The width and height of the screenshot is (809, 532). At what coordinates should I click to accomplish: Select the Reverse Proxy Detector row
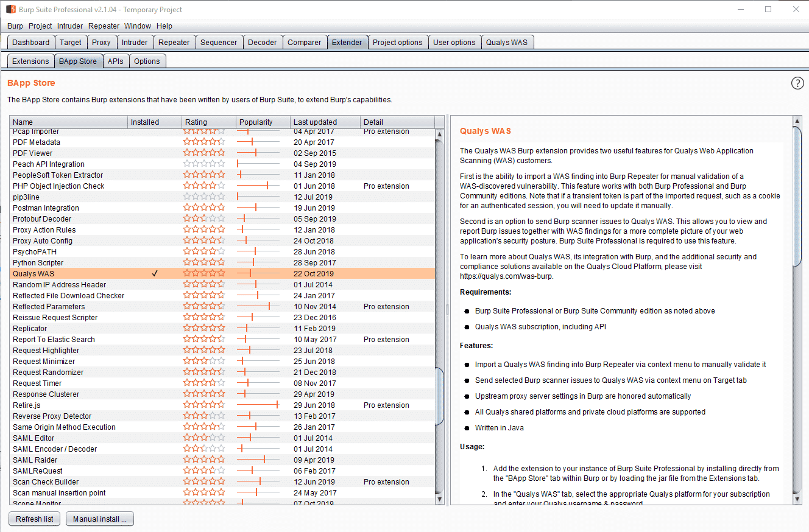coord(222,416)
